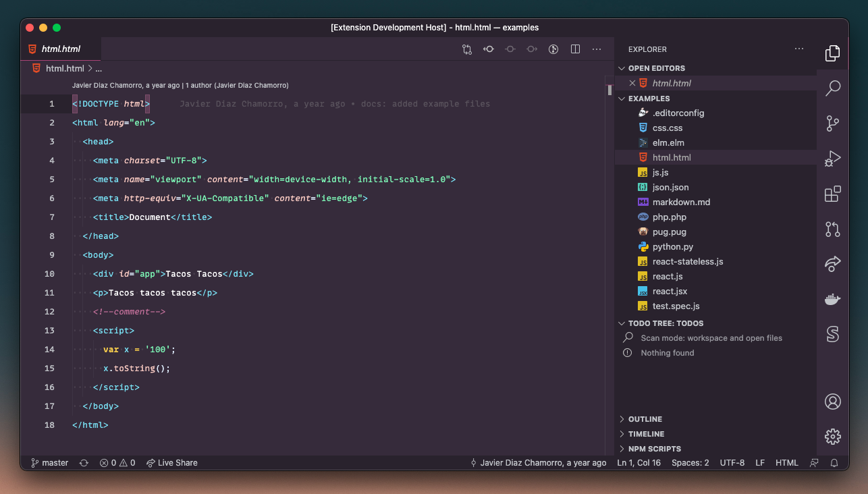Image resolution: width=868 pixels, height=494 pixels.
Task: Split the editor with the split icon
Action: click(575, 49)
